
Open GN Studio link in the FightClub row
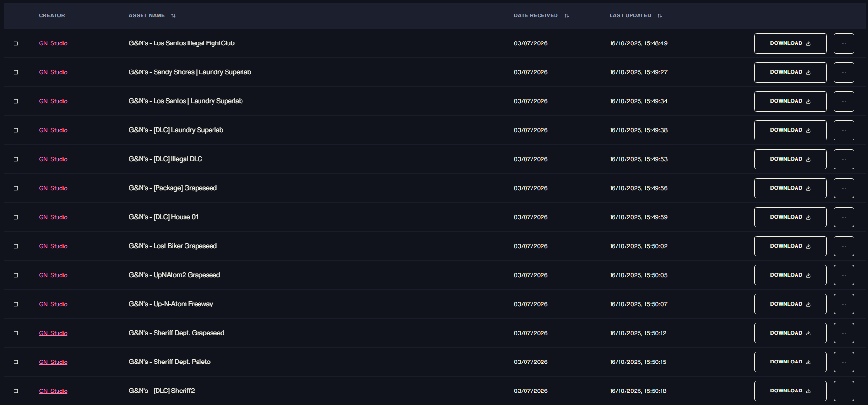[53, 43]
